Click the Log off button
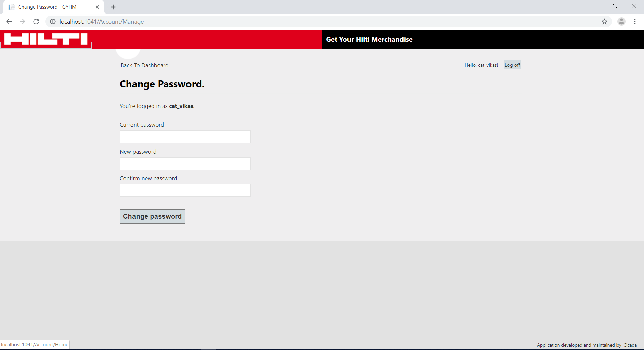644x350 pixels. pos(512,65)
